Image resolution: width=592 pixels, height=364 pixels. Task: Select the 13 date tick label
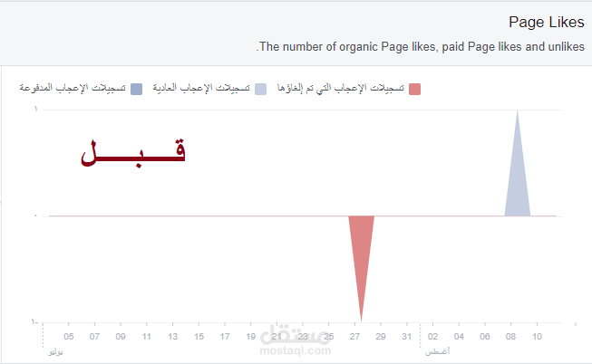tap(172, 337)
